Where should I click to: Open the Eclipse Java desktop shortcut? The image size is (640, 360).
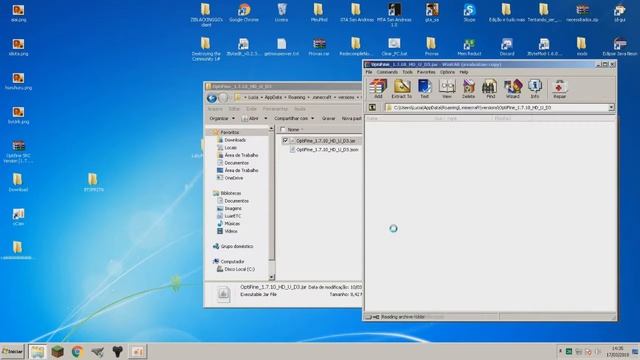620,47
